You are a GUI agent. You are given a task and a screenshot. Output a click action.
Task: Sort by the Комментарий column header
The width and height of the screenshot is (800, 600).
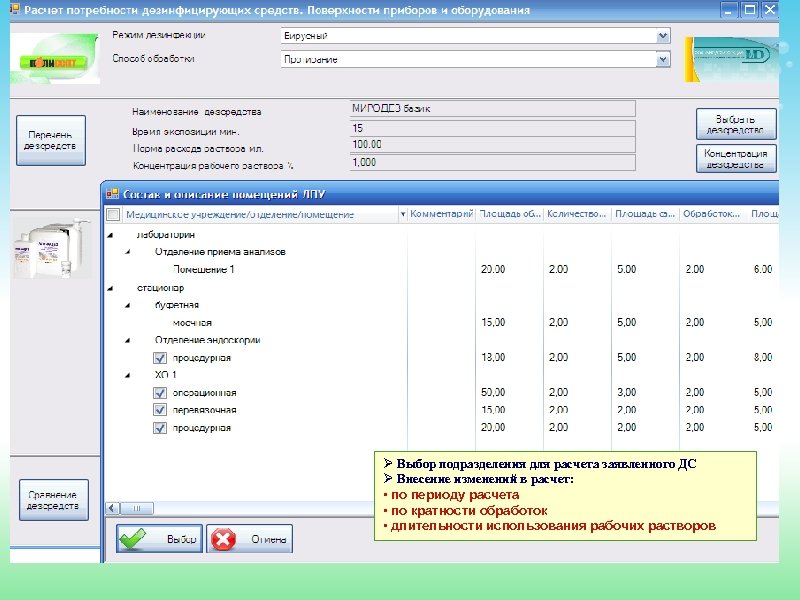(x=441, y=214)
